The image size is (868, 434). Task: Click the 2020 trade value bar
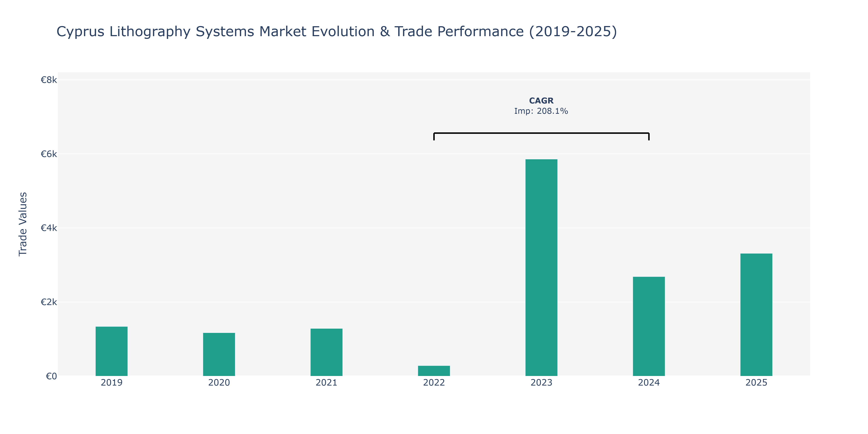(x=219, y=354)
